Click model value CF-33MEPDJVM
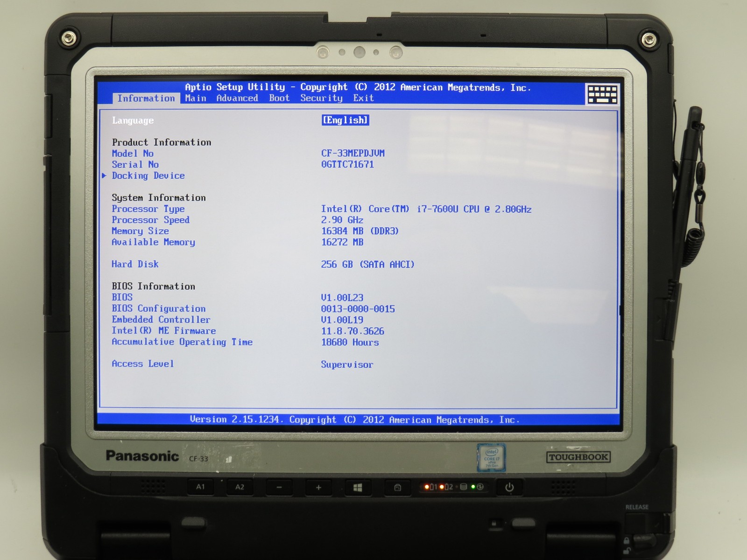The width and height of the screenshot is (747, 560). tap(353, 153)
